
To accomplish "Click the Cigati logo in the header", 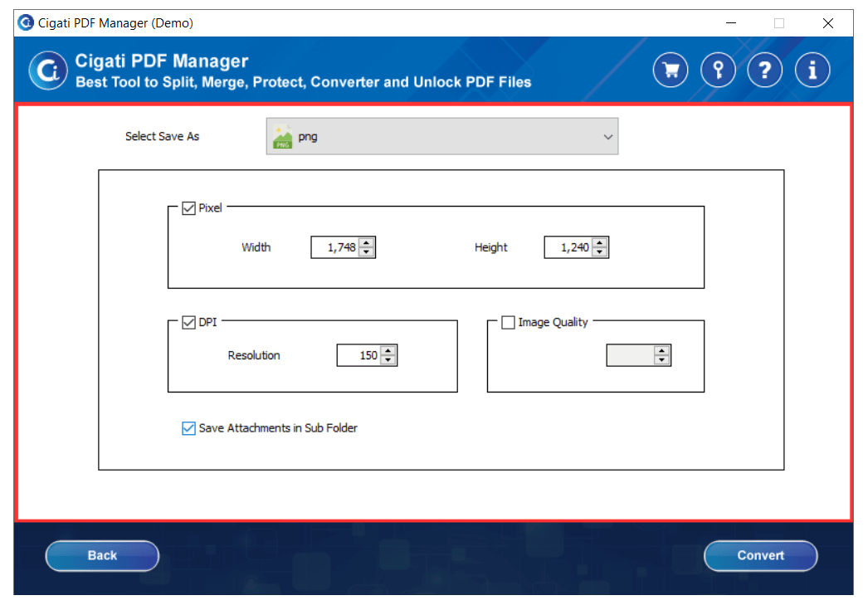I will [48, 71].
